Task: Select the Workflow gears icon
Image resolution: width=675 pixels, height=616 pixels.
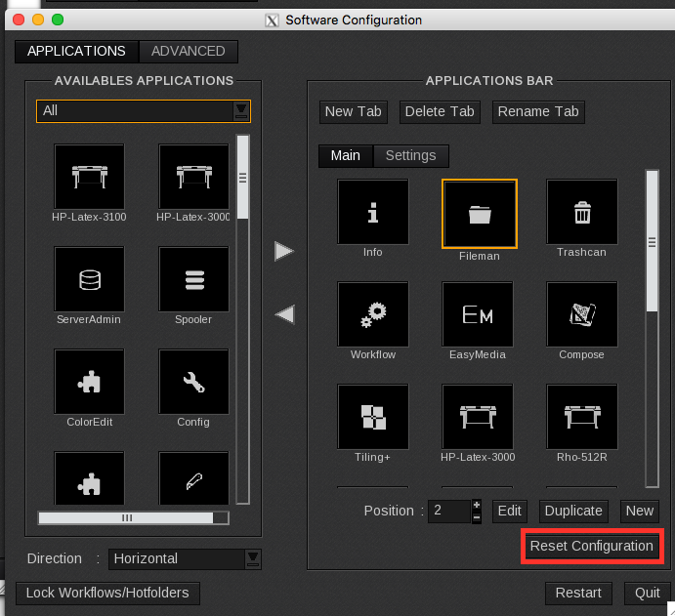Action: [372, 314]
